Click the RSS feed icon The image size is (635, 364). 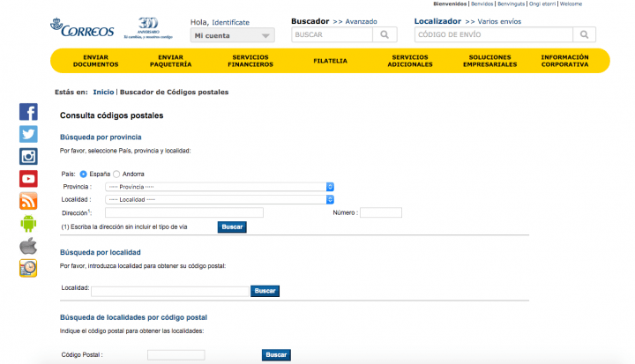(28, 201)
